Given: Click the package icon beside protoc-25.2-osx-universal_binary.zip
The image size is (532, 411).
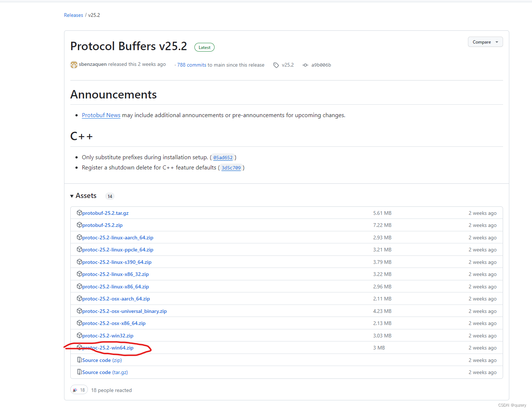Looking at the screenshot, I should pyautogui.click(x=79, y=311).
